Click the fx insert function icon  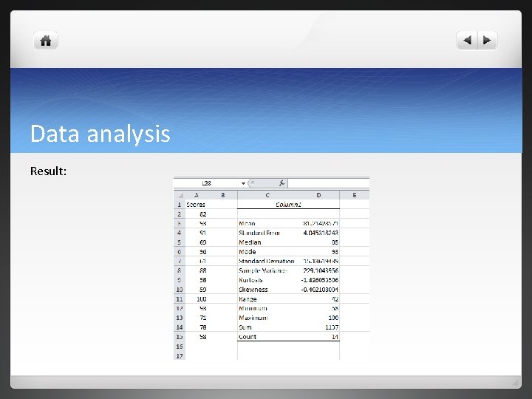click(x=282, y=183)
